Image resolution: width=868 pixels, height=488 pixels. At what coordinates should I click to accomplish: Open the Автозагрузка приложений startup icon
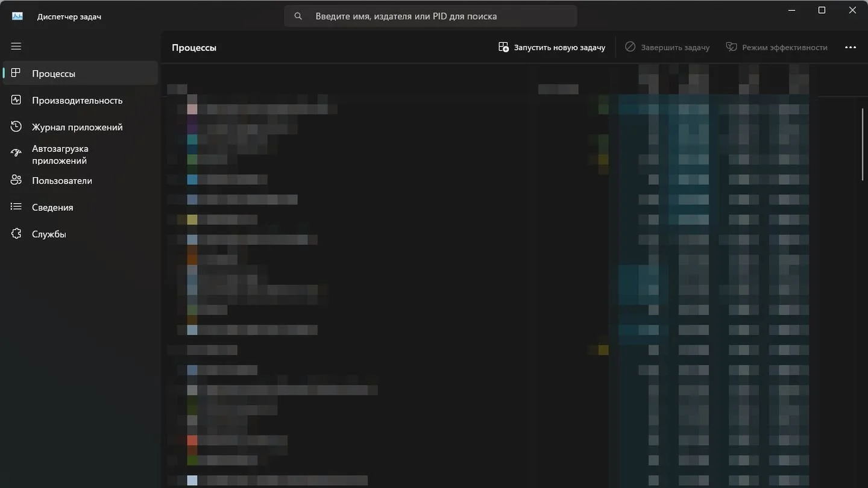point(16,154)
